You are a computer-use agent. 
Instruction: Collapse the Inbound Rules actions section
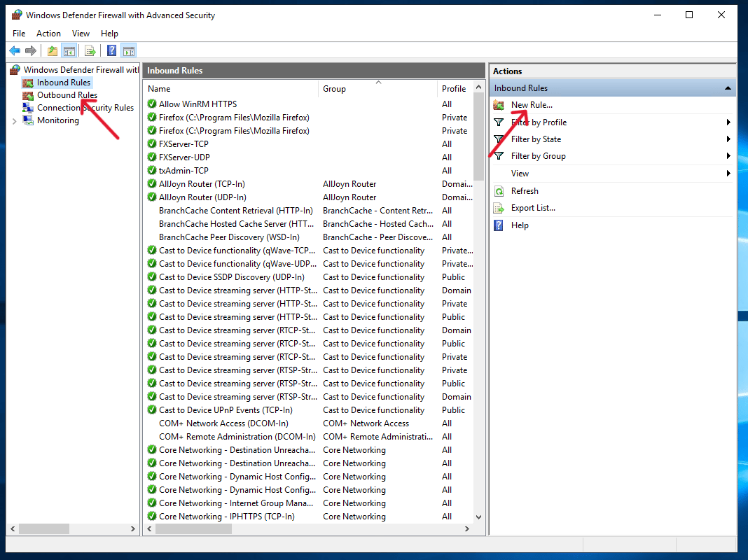[x=728, y=88]
